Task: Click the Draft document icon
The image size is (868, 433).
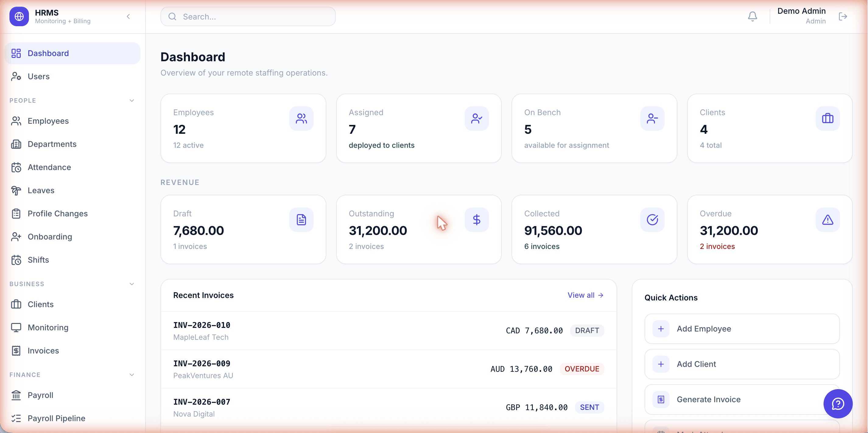Action: pyautogui.click(x=301, y=219)
